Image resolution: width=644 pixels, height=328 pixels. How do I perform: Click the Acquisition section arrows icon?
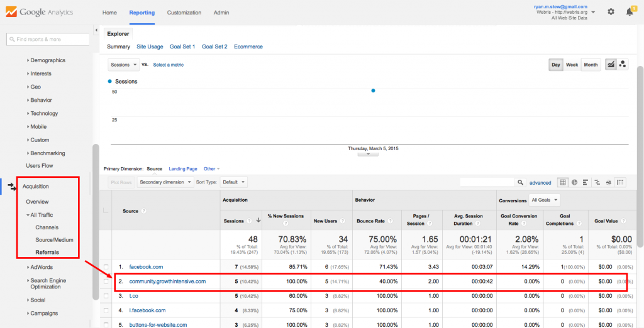pos(11,187)
